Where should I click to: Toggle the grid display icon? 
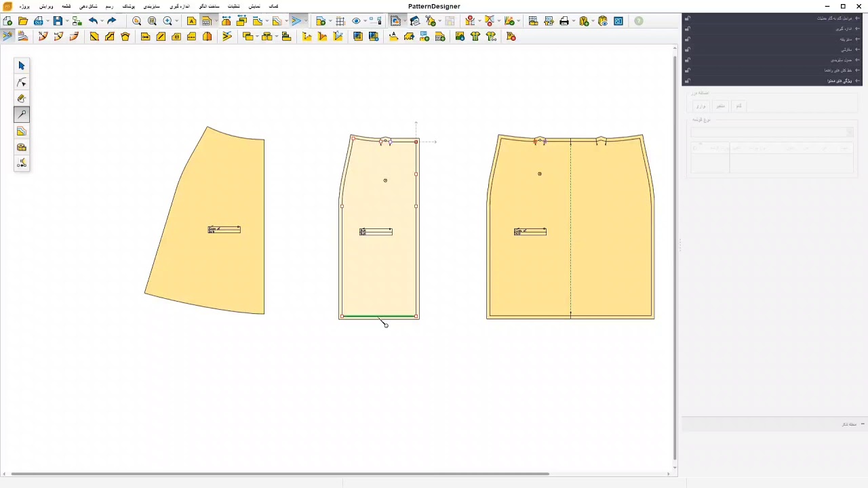[x=340, y=21]
